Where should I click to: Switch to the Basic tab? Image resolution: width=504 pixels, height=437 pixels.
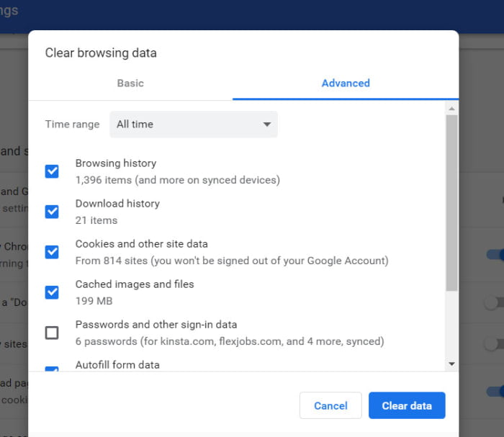130,84
